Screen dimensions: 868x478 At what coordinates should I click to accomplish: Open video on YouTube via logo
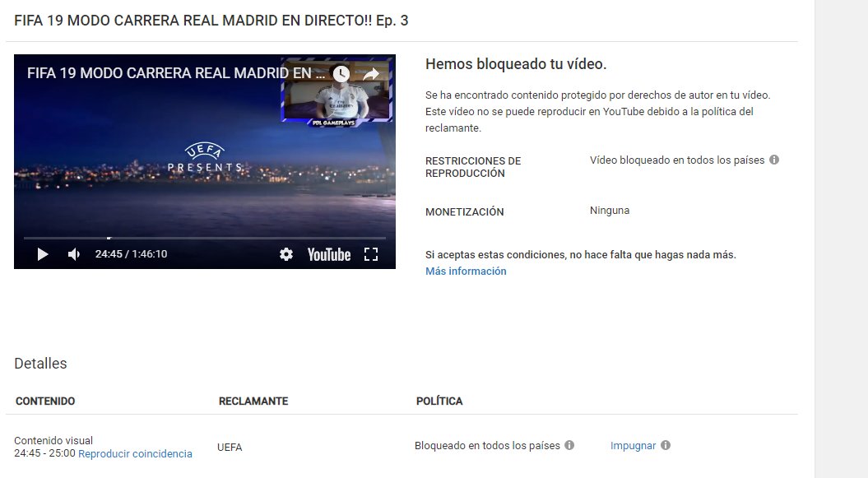pyautogui.click(x=329, y=254)
